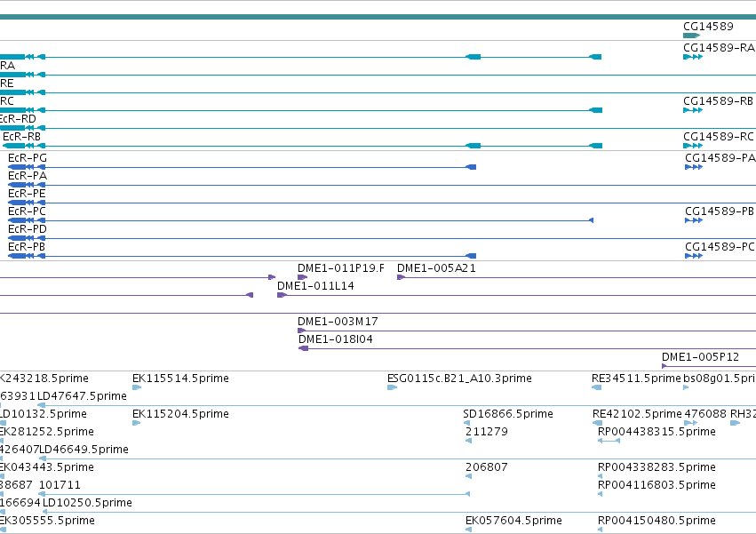
Task: Select the EK305555.5prime EST label
Action: click(x=47, y=521)
